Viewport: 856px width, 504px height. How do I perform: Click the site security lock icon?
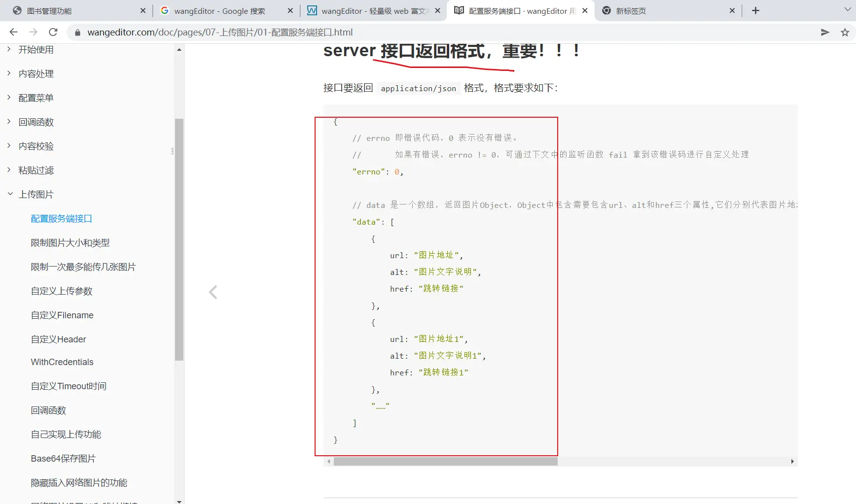(x=77, y=33)
